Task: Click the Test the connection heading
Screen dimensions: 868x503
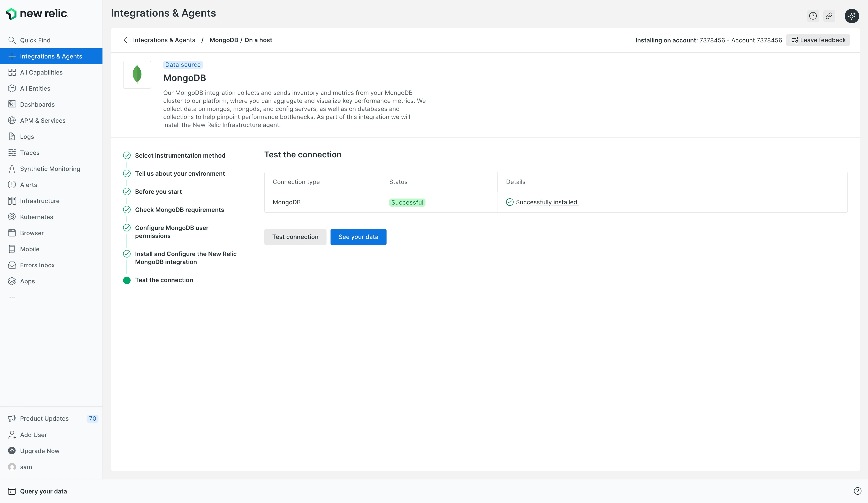Action: click(303, 155)
